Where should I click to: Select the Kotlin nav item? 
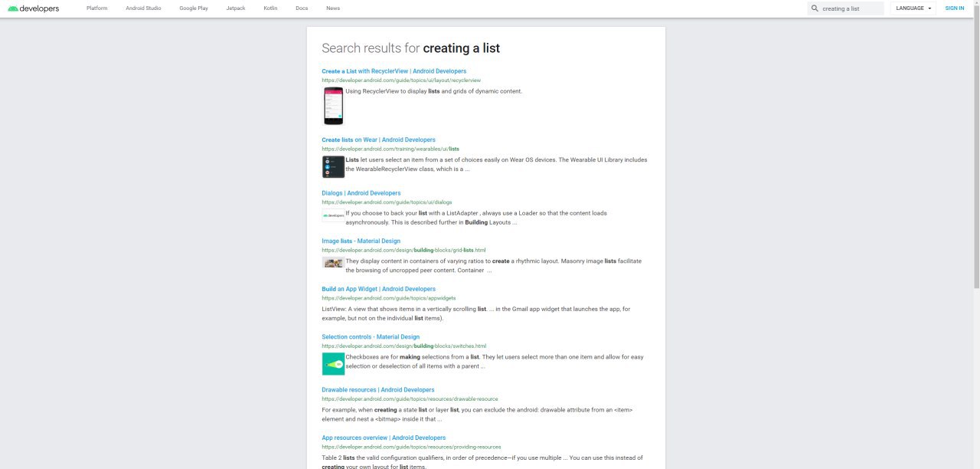coord(270,8)
